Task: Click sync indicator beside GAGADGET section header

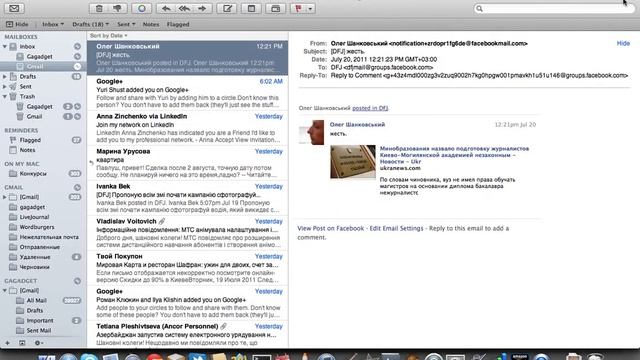Action: [77, 281]
